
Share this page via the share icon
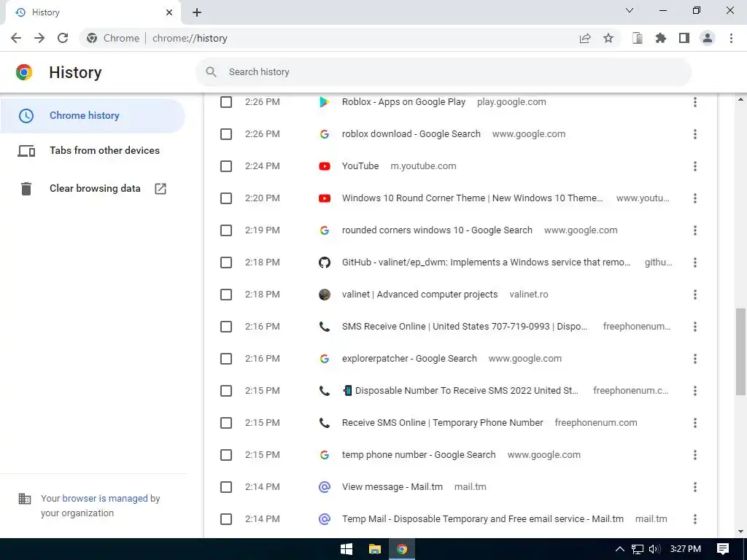[x=585, y=38]
